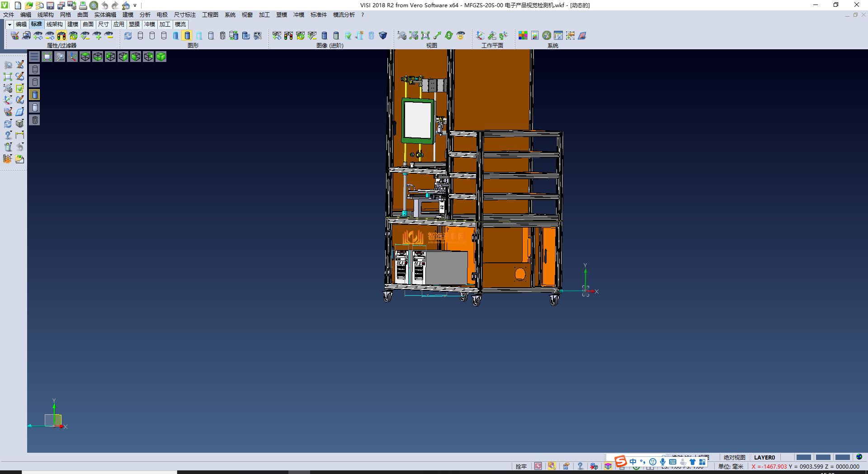868x474 pixels.
Task: Select the solid green cube view button
Action: [x=161, y=57]
